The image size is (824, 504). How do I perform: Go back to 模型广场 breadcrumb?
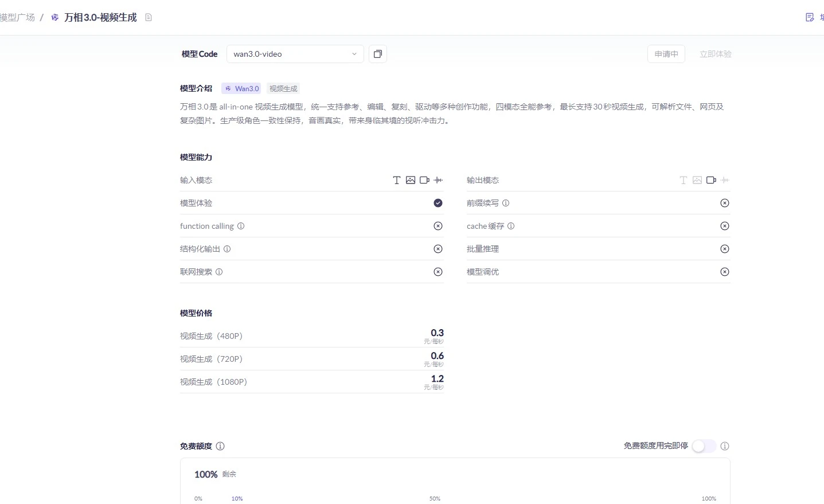(17, 17)
